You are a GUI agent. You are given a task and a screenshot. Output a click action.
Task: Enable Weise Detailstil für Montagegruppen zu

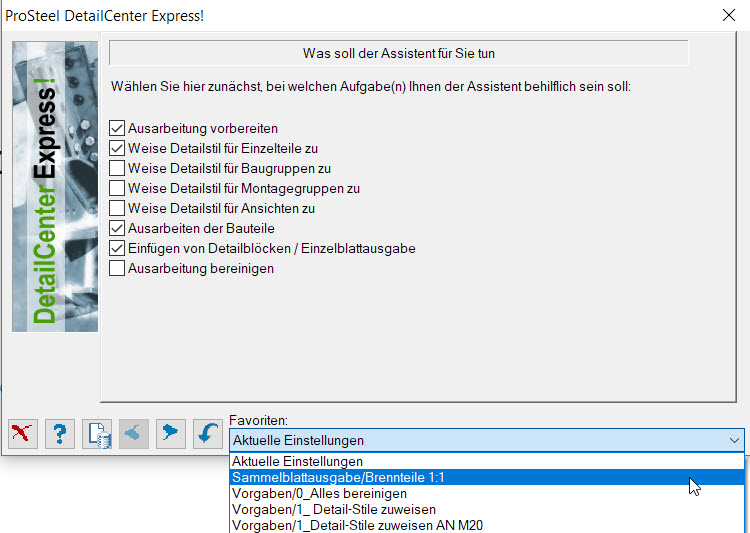pos(117,189)
